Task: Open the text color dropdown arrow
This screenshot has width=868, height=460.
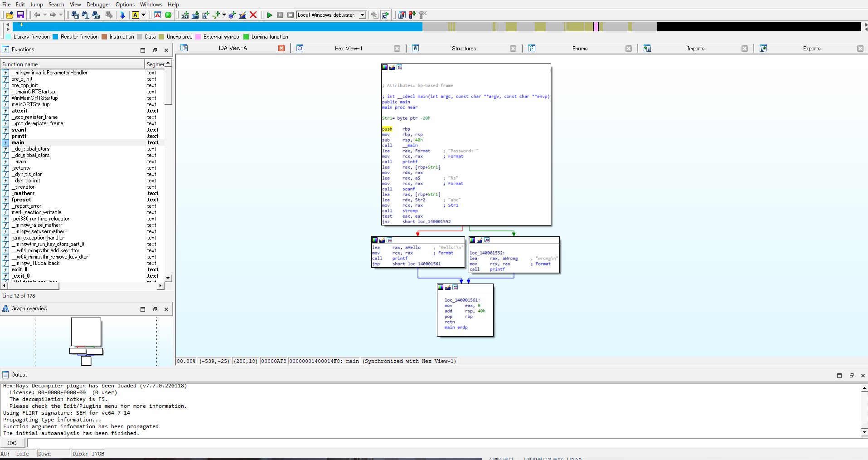Action: click(143, 15)
